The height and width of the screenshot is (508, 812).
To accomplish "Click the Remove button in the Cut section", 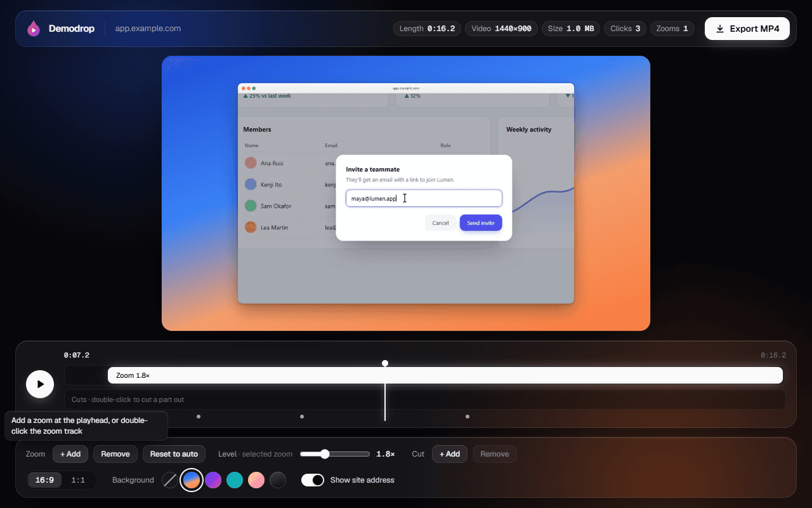I will coord(495,454).
